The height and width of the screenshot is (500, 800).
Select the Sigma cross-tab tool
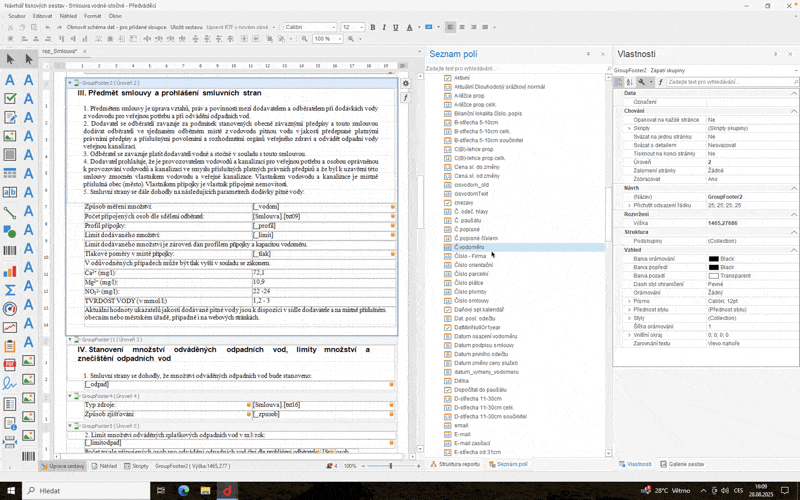(x=10, y=290)
